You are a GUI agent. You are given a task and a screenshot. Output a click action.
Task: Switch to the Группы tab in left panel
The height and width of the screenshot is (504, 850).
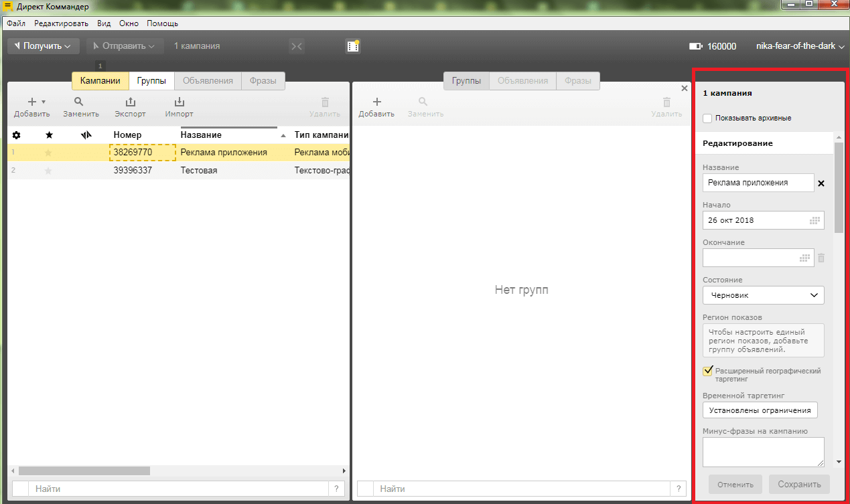(151, 81)
